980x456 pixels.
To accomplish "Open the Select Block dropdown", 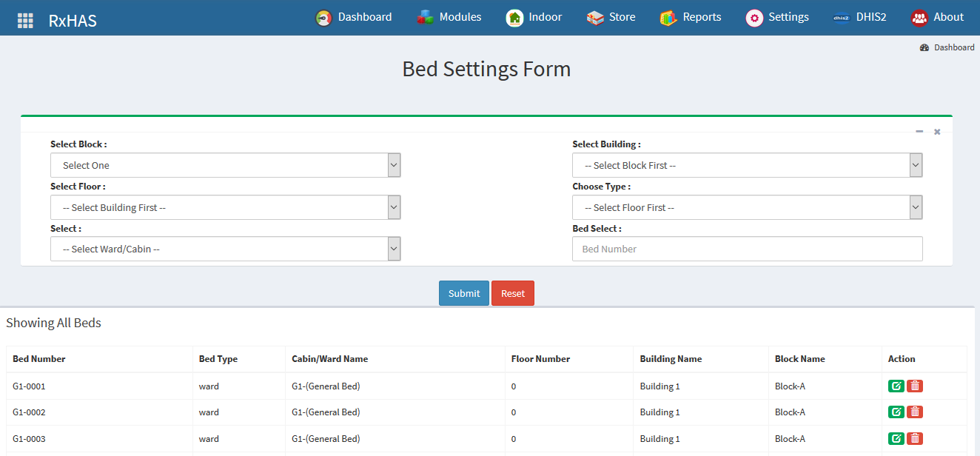I will pos(224,164).
